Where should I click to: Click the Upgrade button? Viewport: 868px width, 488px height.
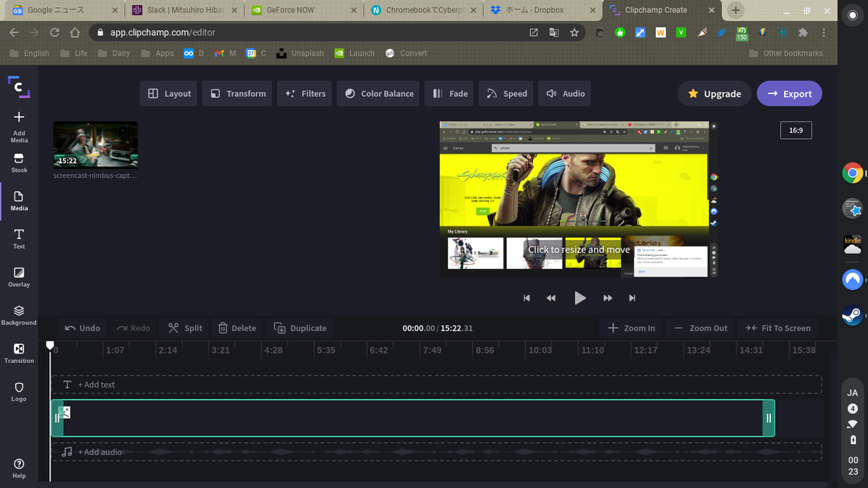tap(715, 93)
